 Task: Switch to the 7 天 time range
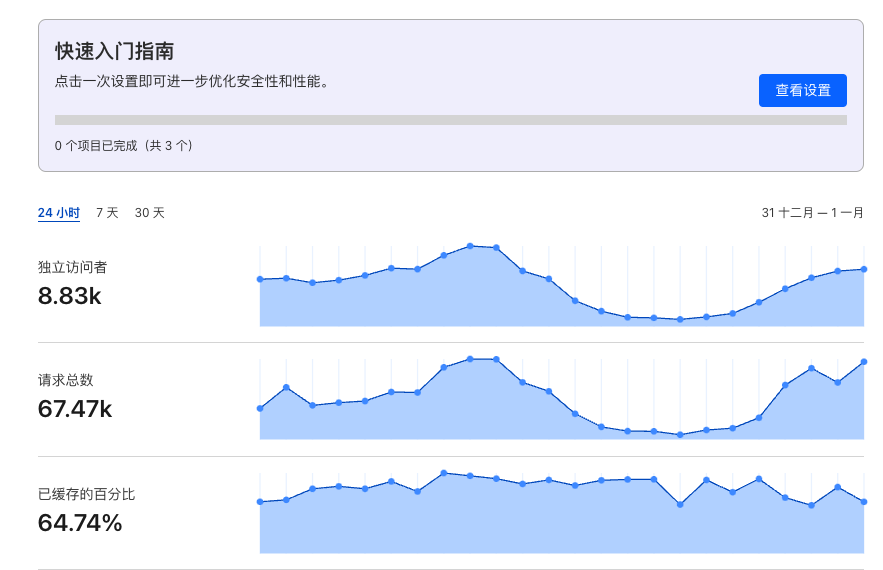(107, 213)
